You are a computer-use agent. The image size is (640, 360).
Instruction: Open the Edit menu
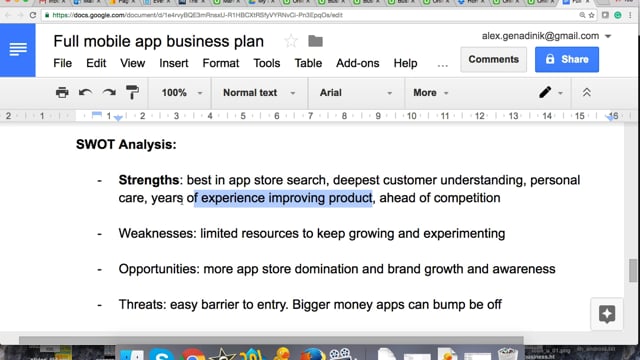point(96,63)
